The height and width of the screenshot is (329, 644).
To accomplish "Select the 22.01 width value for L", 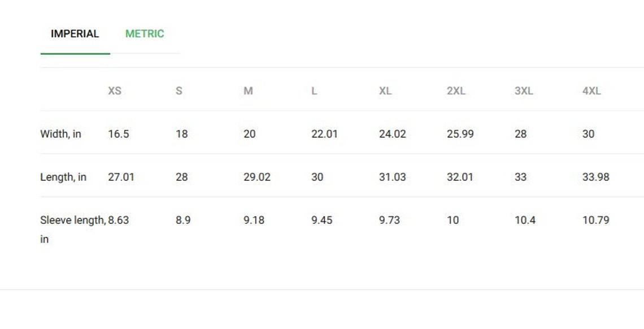I will [x=324, y=134].
